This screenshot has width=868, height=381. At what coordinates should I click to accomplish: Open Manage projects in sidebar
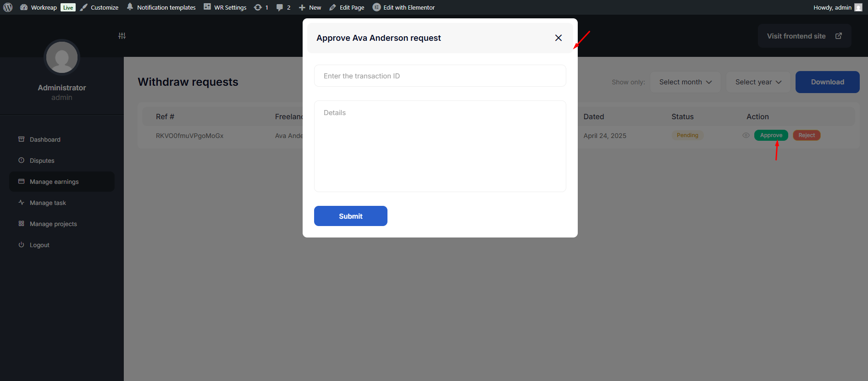click(53, 224)
